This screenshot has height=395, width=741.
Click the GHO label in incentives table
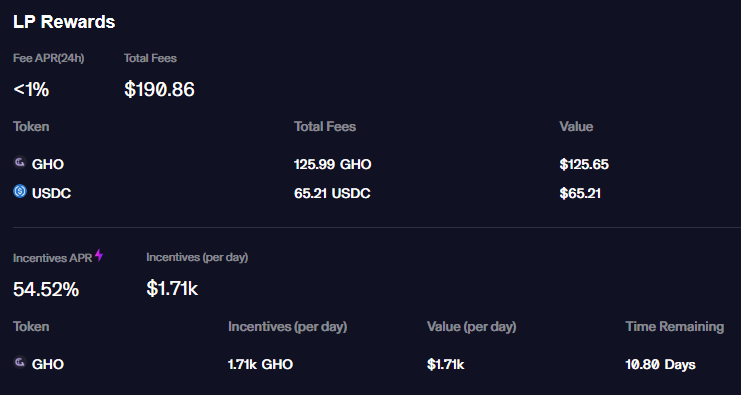[x=48, y=364]
